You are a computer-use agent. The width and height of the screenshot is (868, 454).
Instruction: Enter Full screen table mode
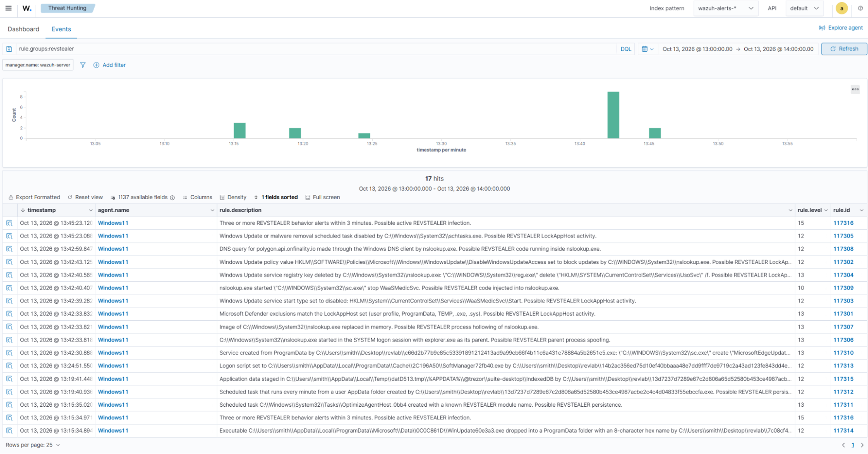[x=323, y=197]
